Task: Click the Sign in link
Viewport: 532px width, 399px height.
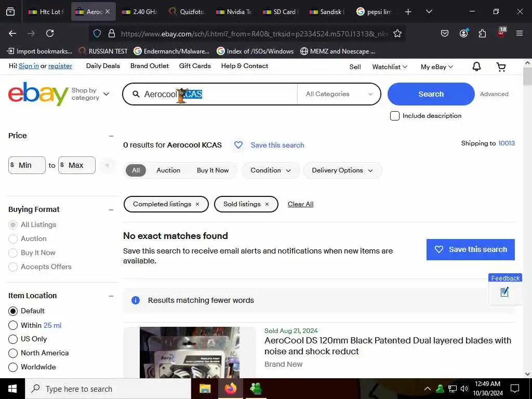Action: [x=29, y=66]
